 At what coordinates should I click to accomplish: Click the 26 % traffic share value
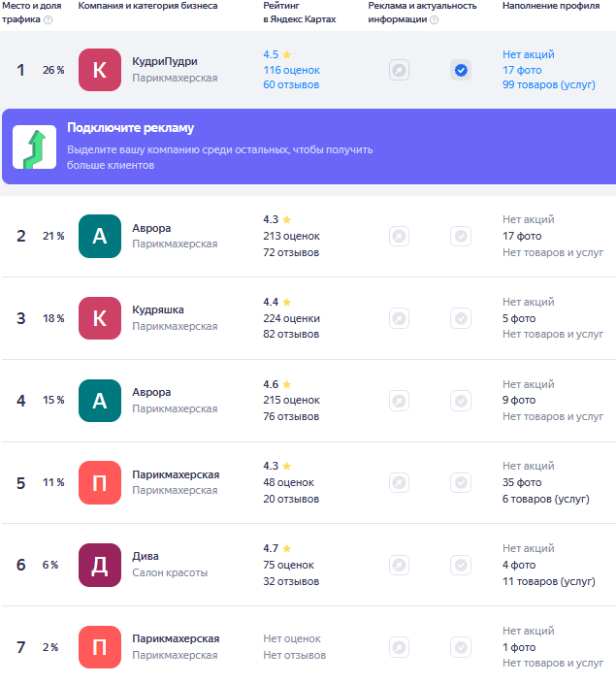point(53,70)
